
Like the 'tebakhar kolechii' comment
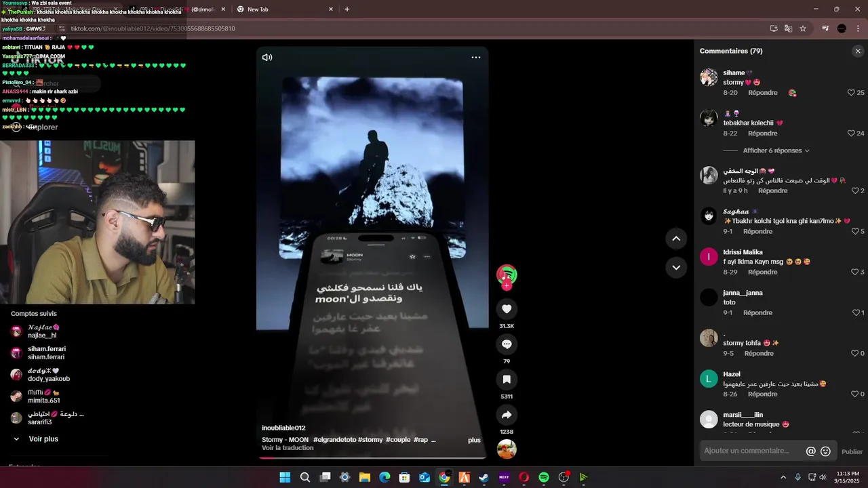pos(851,134)
